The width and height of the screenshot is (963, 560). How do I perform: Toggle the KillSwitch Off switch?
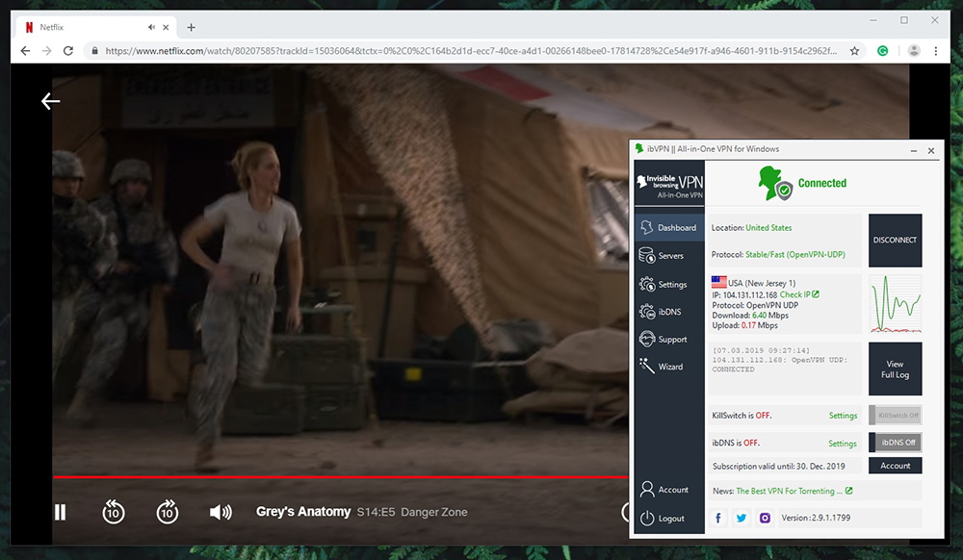(x=896, y=416)
